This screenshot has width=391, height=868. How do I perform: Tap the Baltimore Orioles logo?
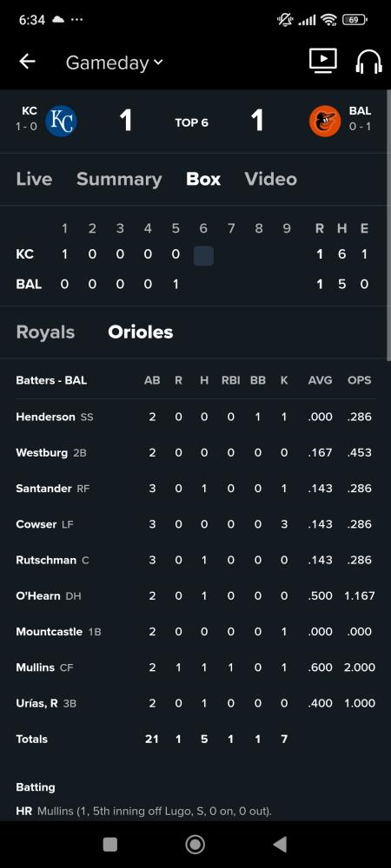point(325,121)
